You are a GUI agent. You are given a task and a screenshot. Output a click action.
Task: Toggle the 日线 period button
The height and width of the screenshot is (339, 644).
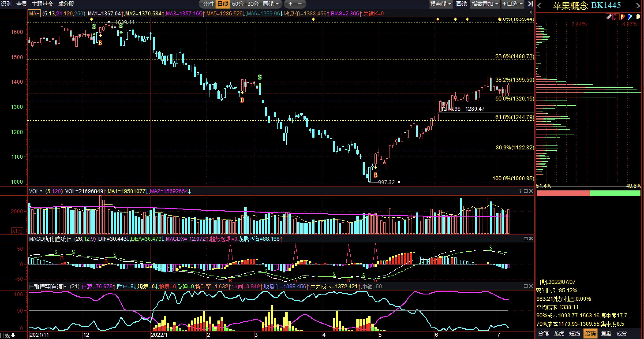[x=223, y=4]
